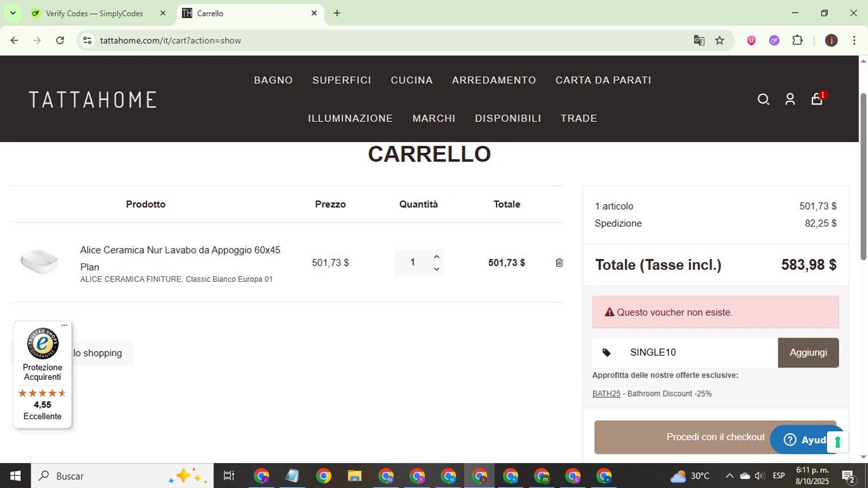Open the SUPERFICI menu
The image size is (868, 488).
coord(342,80)
